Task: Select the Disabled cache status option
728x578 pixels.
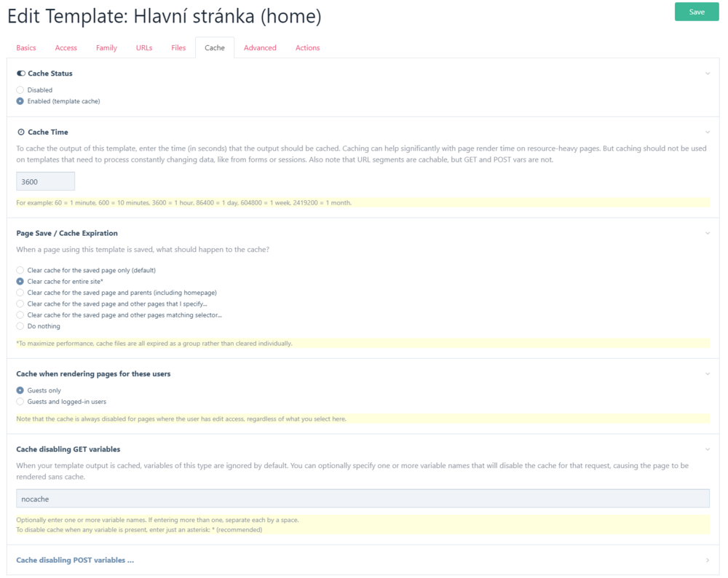Action: (x=20, y=90)
